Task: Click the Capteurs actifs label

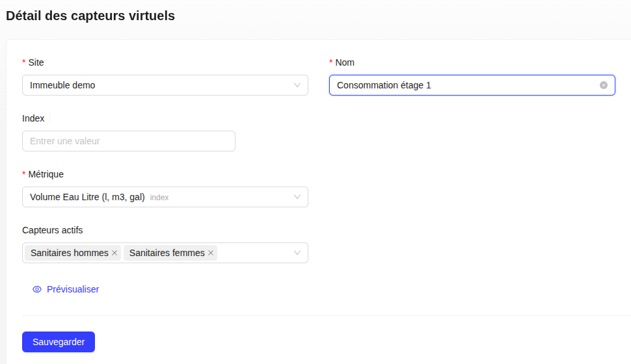Action: [53, 230]
